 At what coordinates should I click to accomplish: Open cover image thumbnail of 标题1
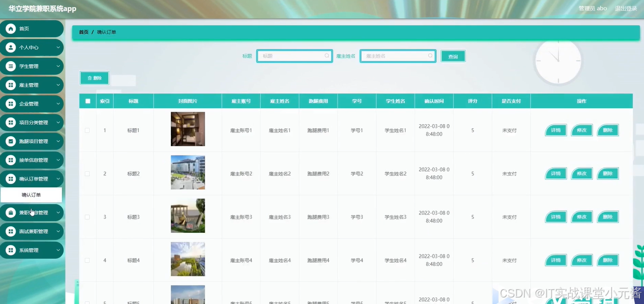click(188, 129)
